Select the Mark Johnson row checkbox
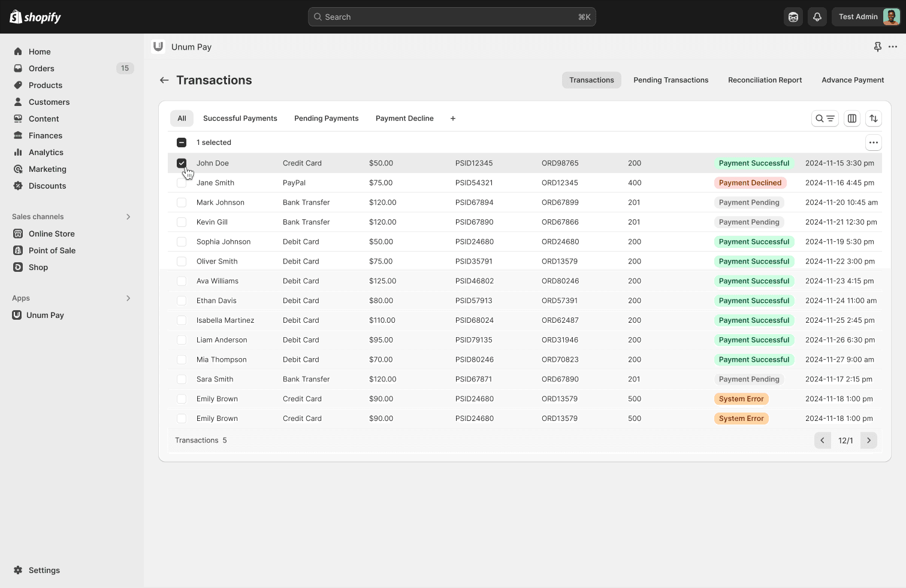 (x=182, y=202)
